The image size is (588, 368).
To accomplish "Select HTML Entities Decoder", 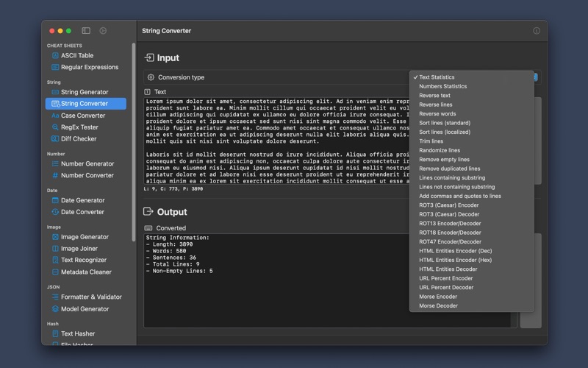I will click(x=472, y=269).
